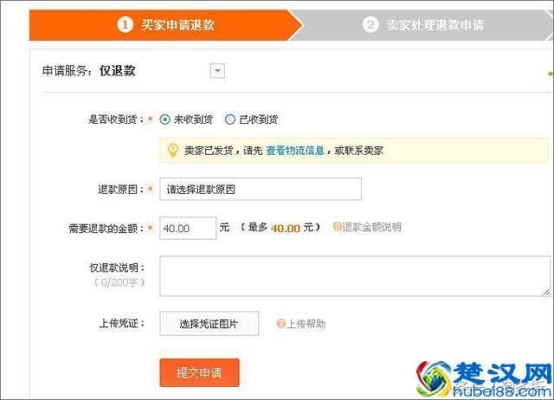Open the 退款金额说明 help link

click(x=367, y=227)
